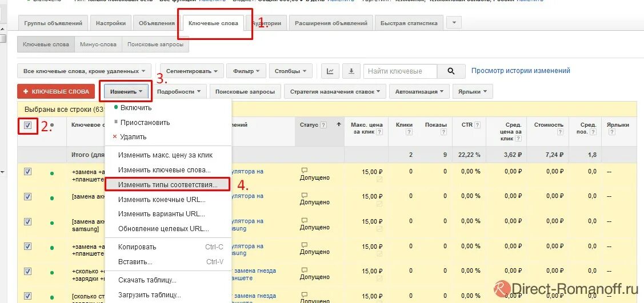Viewport: 644px width, 303px height.
Task: Switch to Расширения объявлений tab
Action: point(331,23)
